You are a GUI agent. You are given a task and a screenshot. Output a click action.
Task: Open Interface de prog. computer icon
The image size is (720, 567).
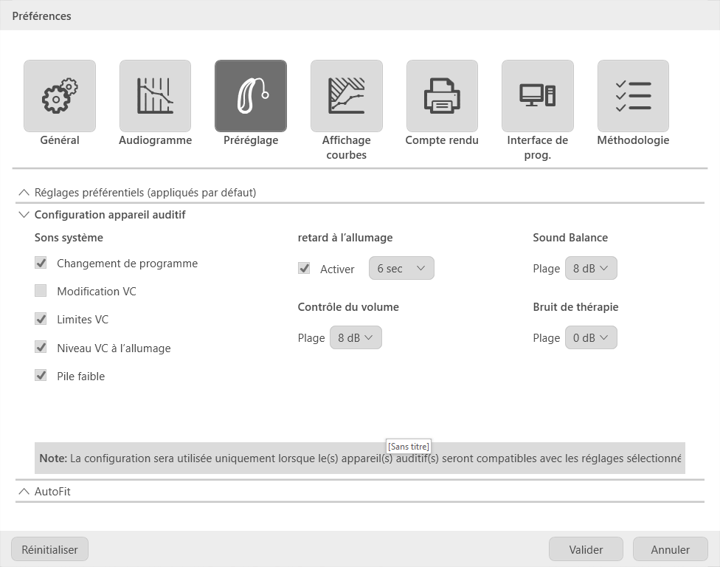point(537,96)
